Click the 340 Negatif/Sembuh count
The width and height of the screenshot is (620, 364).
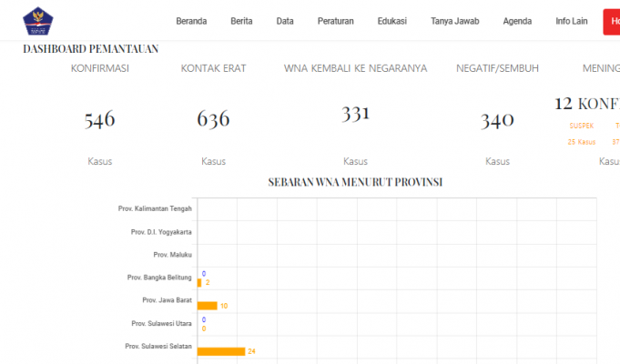click(x=497, y=120)
